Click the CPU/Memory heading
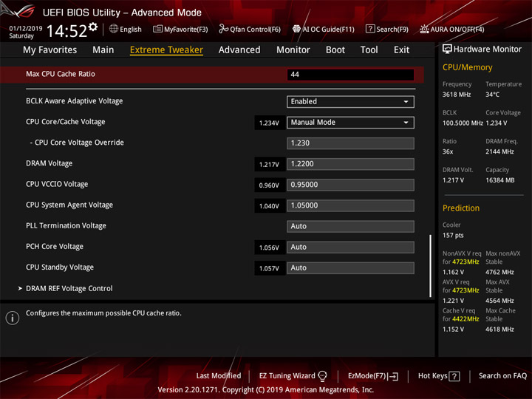This screenshot has height=399, width=532. pos(467,67)
